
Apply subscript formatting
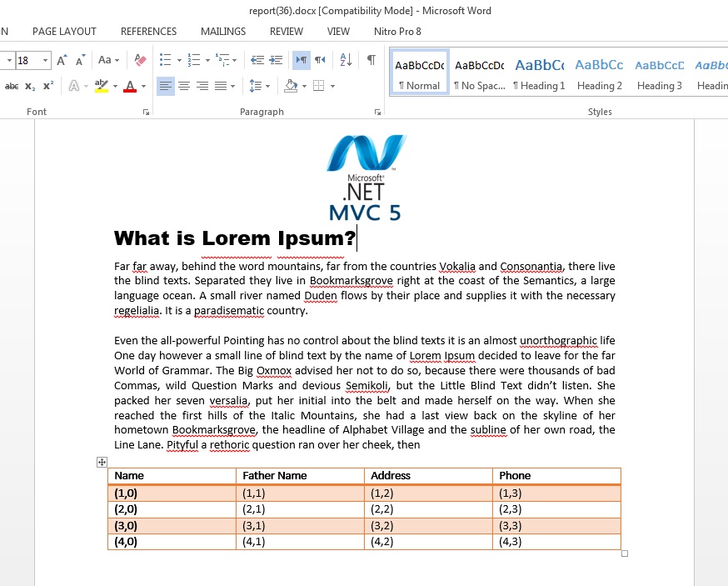point(29,86)
